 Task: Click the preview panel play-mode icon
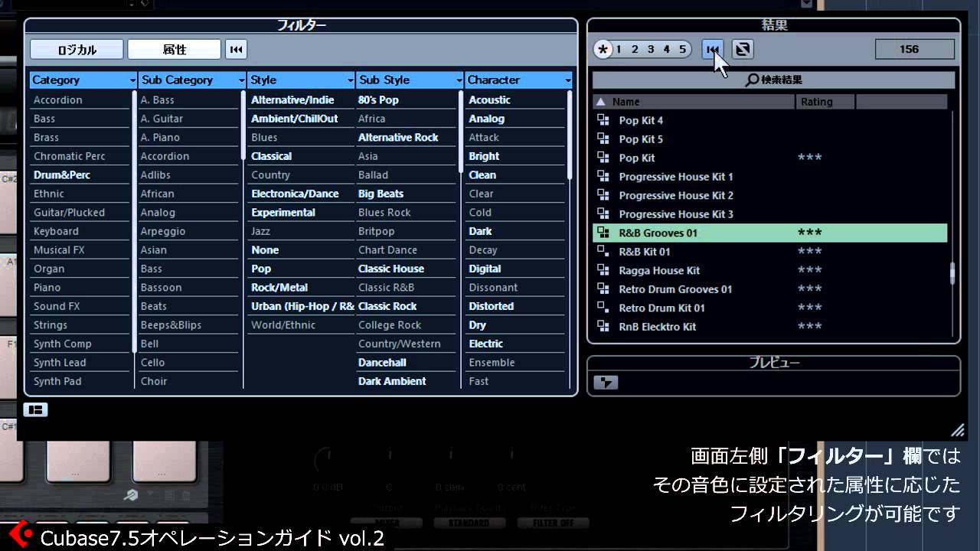coord(606,382)
